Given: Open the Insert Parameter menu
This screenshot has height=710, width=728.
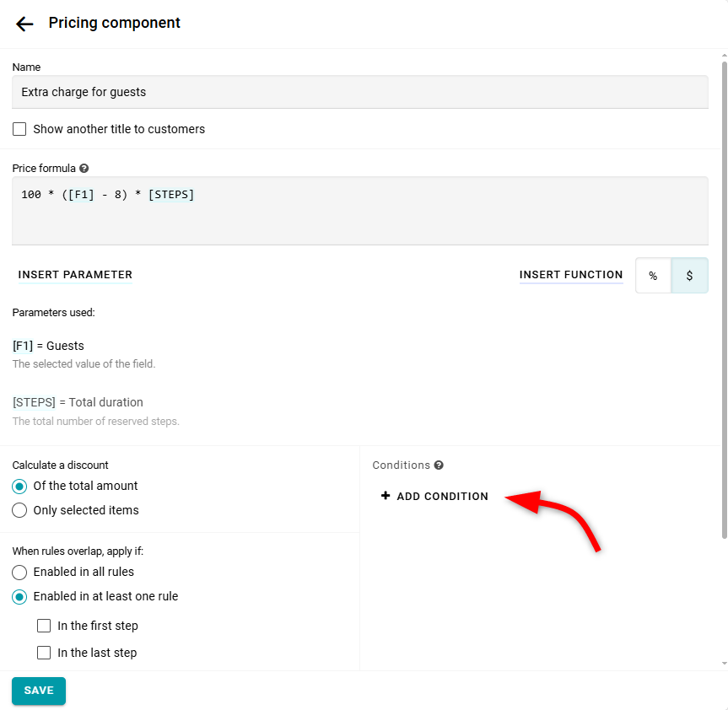Looking at the screenshot, I should tap(75, 275).
